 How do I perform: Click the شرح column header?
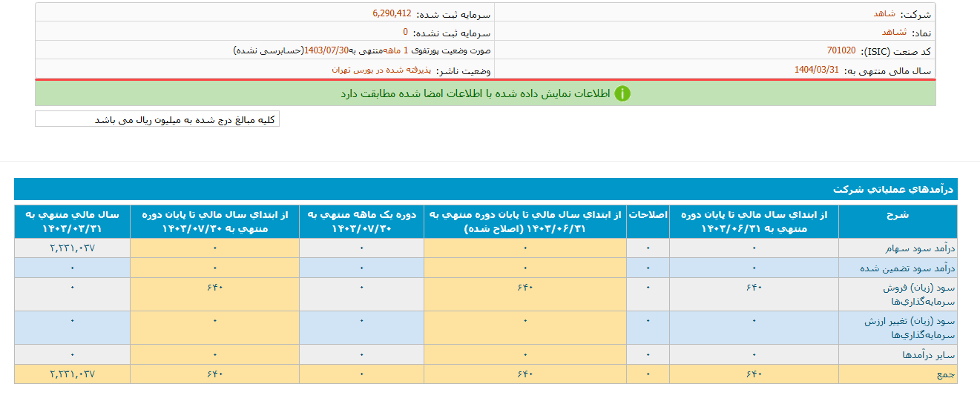897,215
